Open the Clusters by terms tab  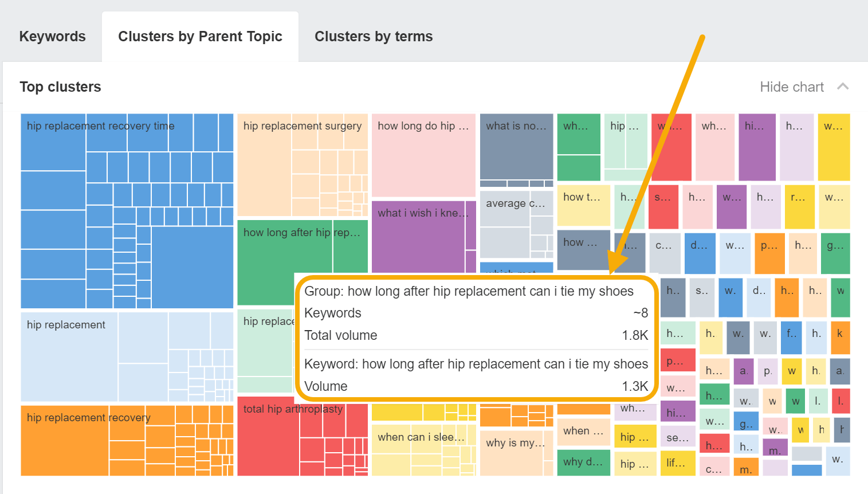(374, 37)
